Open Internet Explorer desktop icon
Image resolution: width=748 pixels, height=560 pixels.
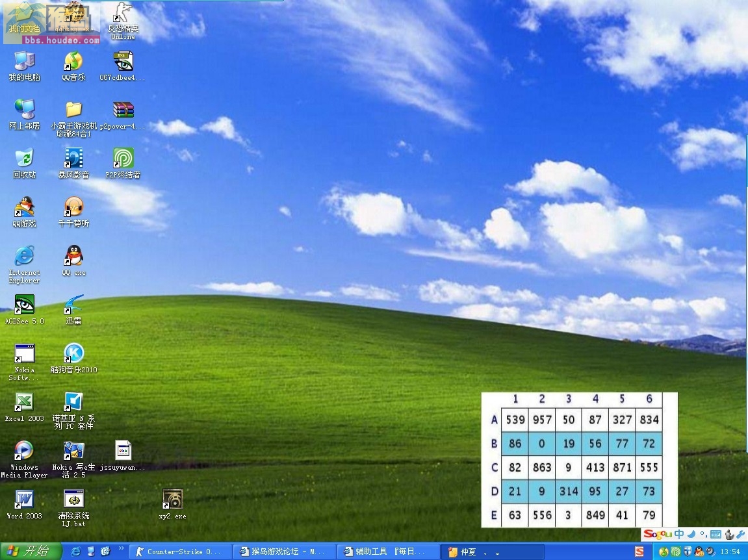24,265
